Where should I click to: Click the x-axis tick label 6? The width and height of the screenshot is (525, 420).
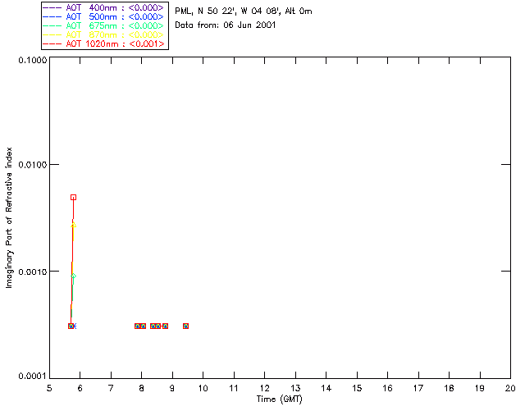point(80,388)
